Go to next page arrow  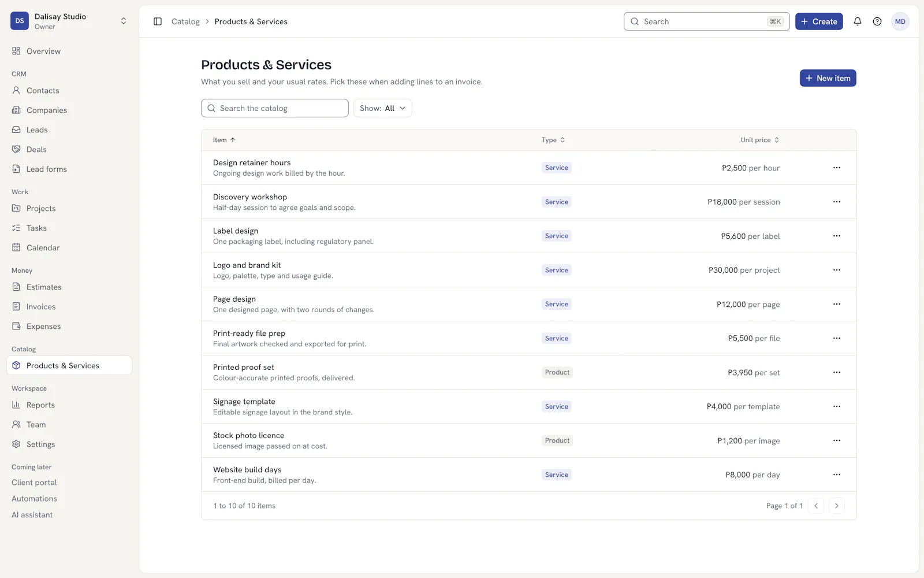[x=837, y=506]
